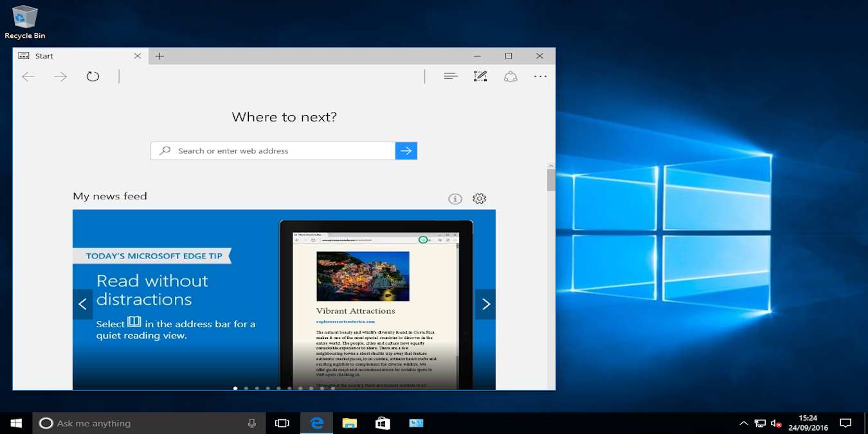Open the Hub panel in Edge

click(450, 76)
